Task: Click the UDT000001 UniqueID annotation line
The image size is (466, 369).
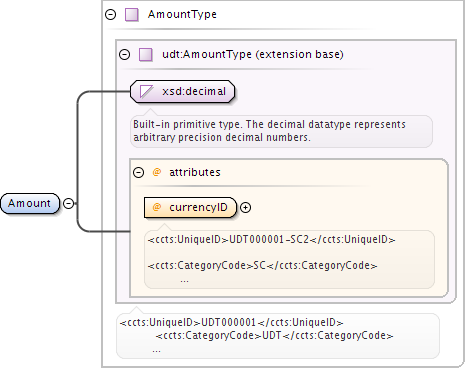Action: coord(231,323)
